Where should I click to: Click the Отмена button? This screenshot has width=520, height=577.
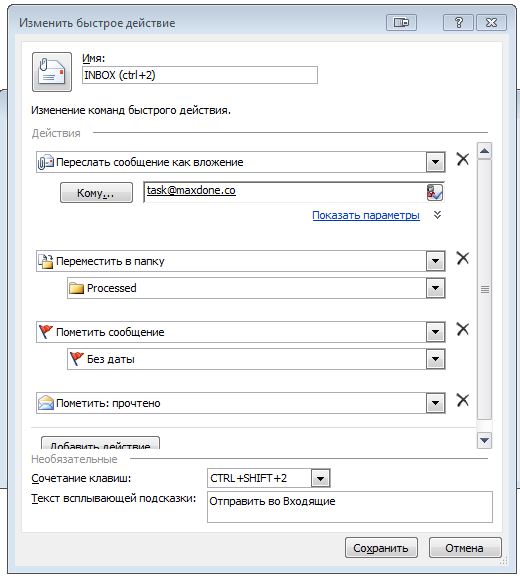(465, 548)
